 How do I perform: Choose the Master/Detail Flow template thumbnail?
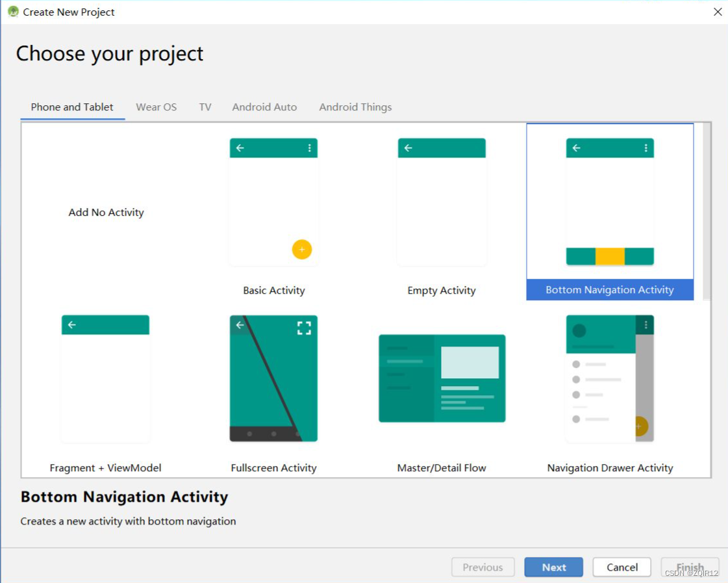[442, 378]
